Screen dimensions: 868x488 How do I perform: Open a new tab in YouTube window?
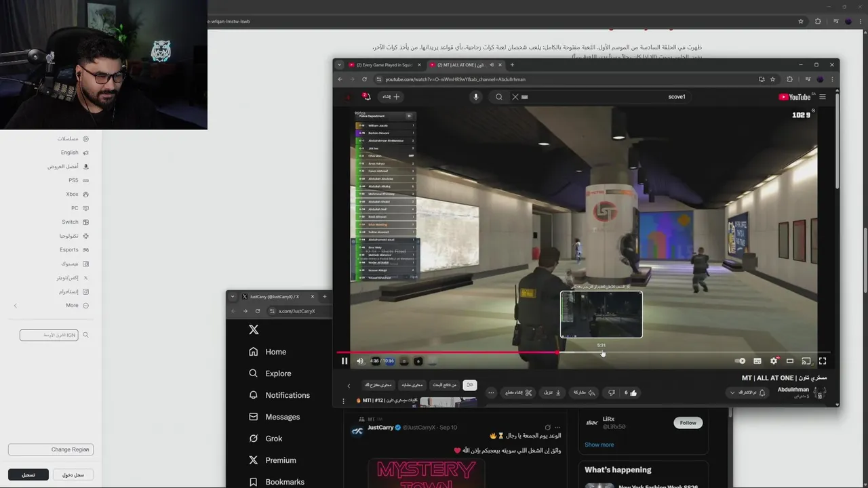pyautogui.click(x=512, y=65)
